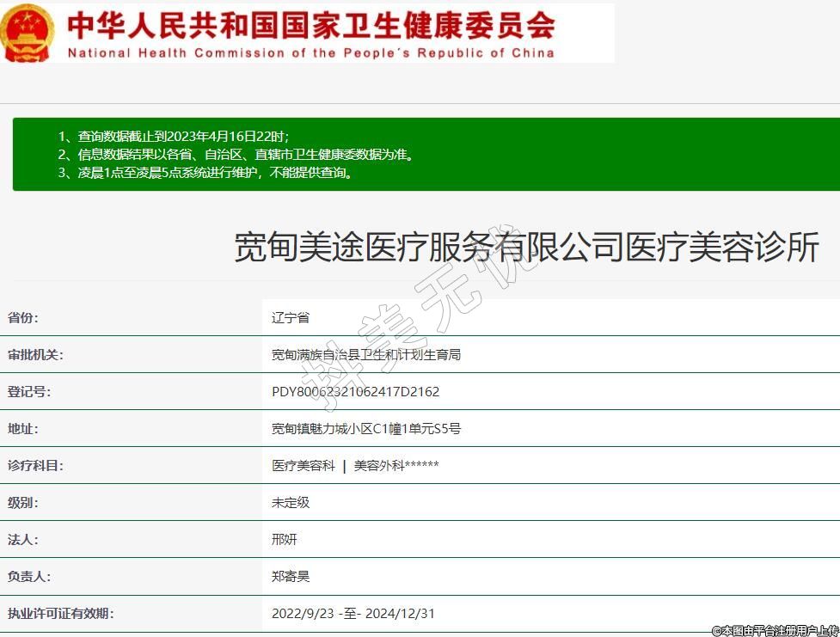Select the address 宽甸镇魅力城小区C1幢1单元S5号
The height and width of the screenshot is (637, 840).
tap(366, 429)
